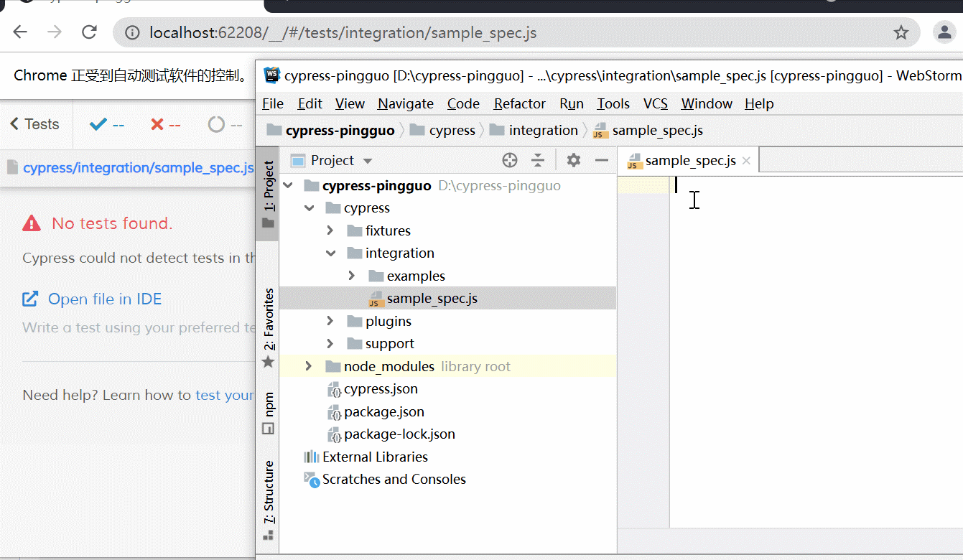Open the Project view dropdown

368,161
